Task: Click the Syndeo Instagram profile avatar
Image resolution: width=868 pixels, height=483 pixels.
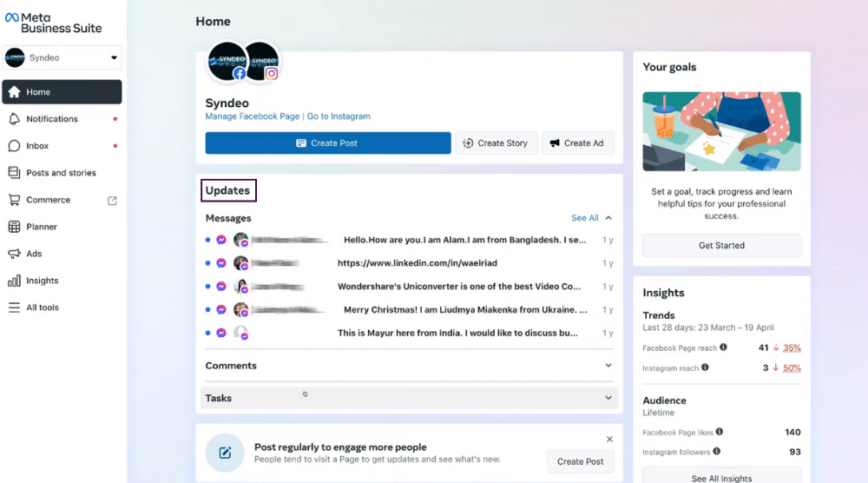Action: (262, 61)
